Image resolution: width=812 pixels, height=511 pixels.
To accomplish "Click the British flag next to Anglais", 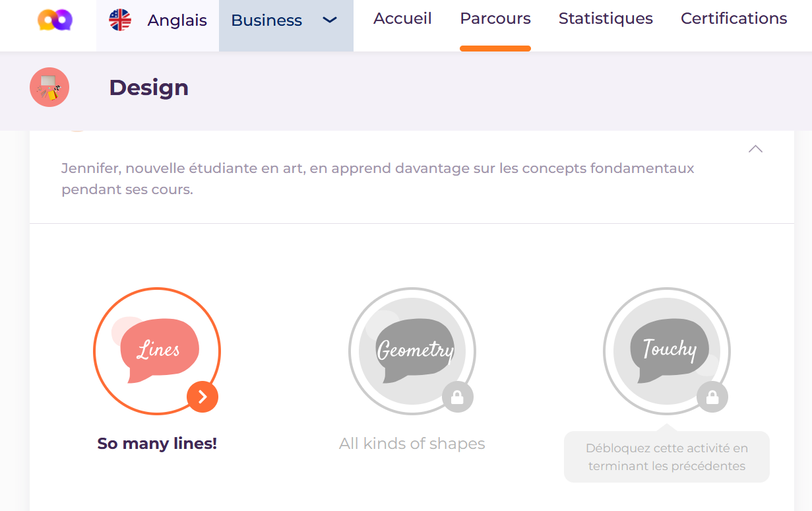I will click(119, 19).
